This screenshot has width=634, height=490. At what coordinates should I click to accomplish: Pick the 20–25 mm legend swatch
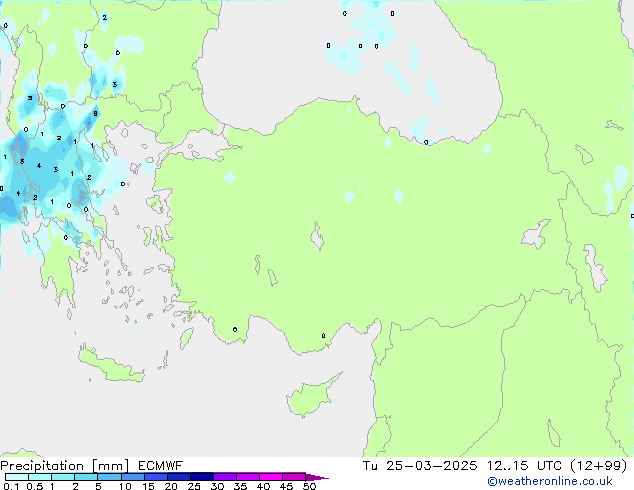tap(178, 477)
